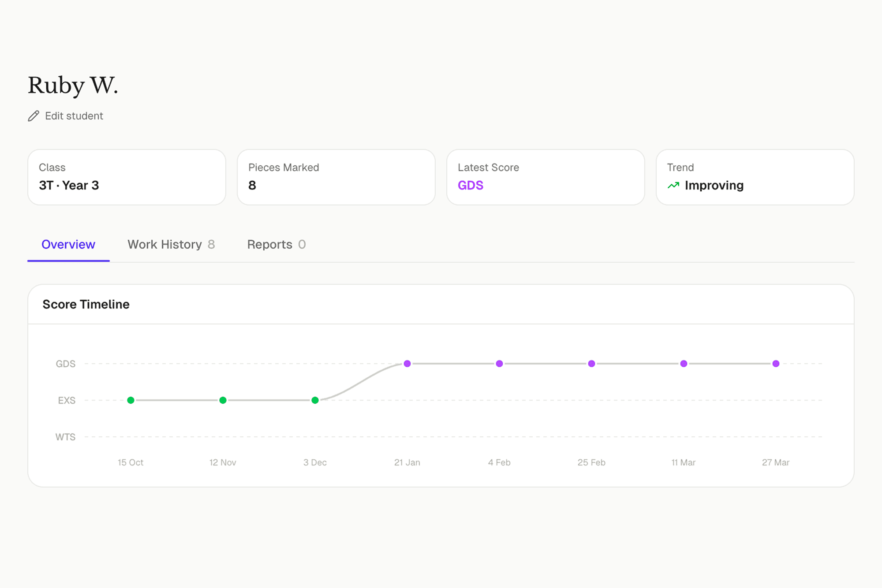Select the green EXS point at 12 Nov
The image size is (882, 588).
pos(223,400)
